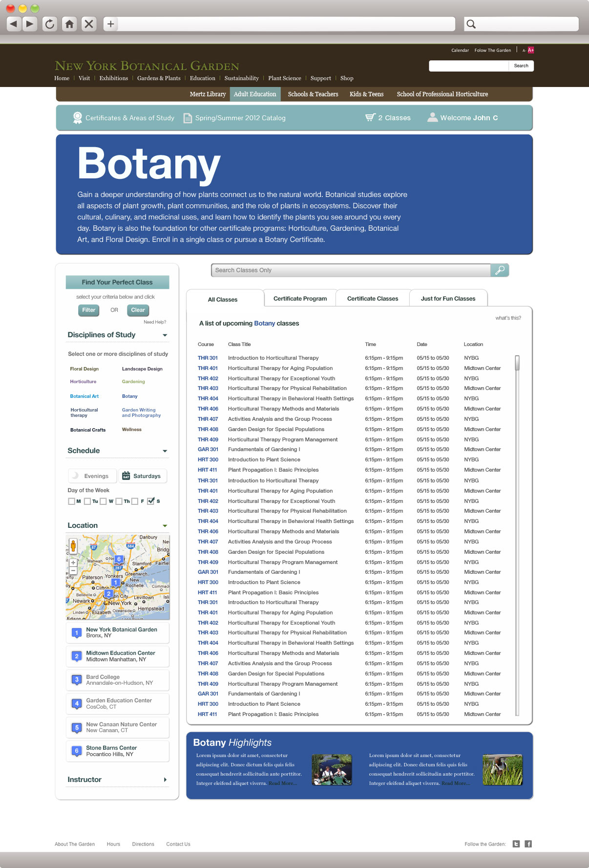Click the browser forward arrow button

[x=30, y=23]
